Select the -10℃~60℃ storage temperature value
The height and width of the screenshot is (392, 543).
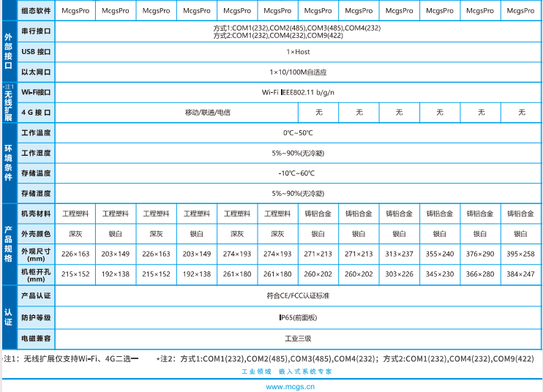click(298, 173)
